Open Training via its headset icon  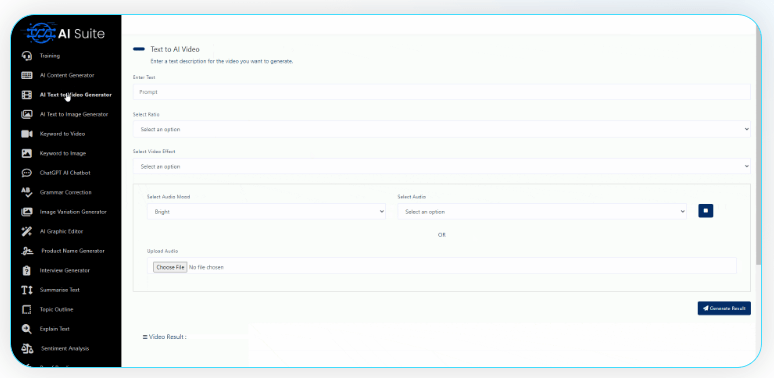click(x=27, y=56)
